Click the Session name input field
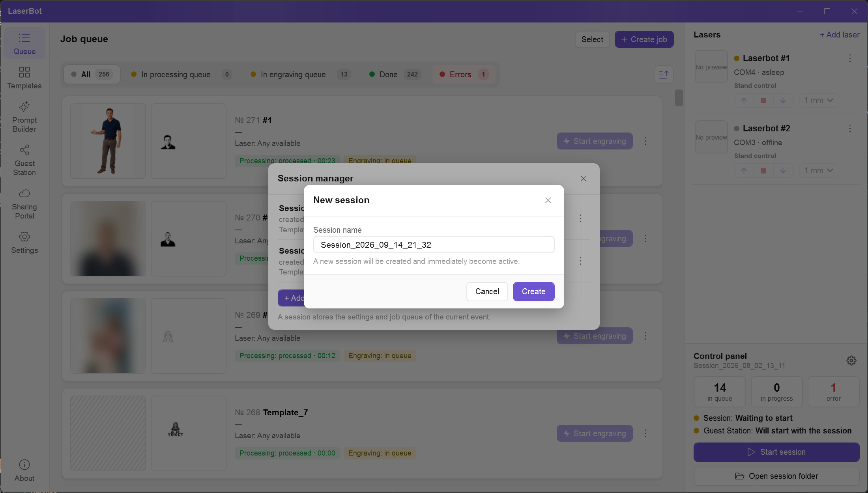The image size is (868, 493). pyautogui.click(x=434, y=245)
